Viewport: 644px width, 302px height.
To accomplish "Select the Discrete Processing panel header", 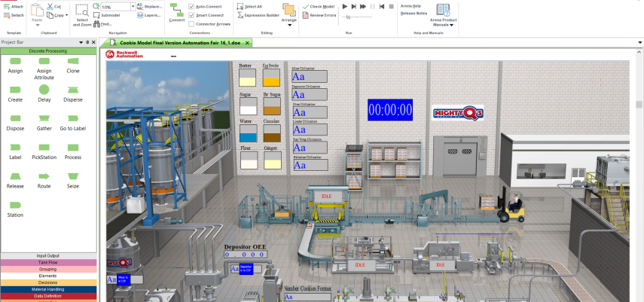I will [x=48, y=51].
